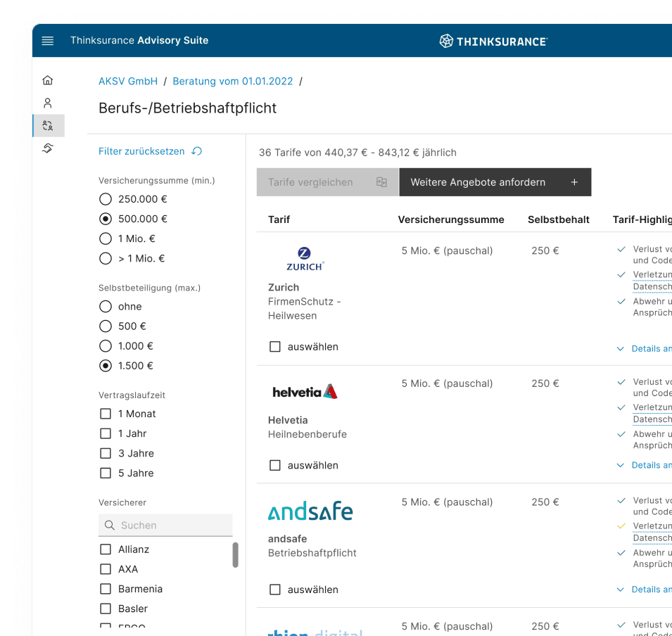Select 250.000 € Versicherungssumme

point(106,199)
